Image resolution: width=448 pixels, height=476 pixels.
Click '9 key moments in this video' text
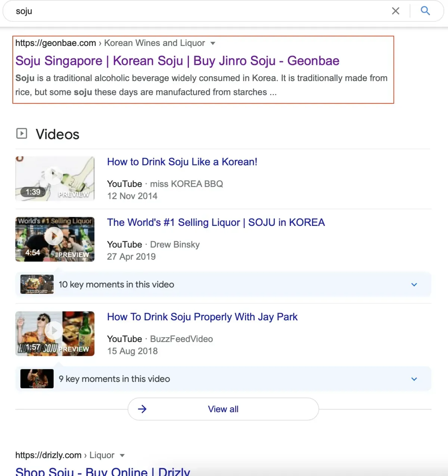[x=114, y=379]
